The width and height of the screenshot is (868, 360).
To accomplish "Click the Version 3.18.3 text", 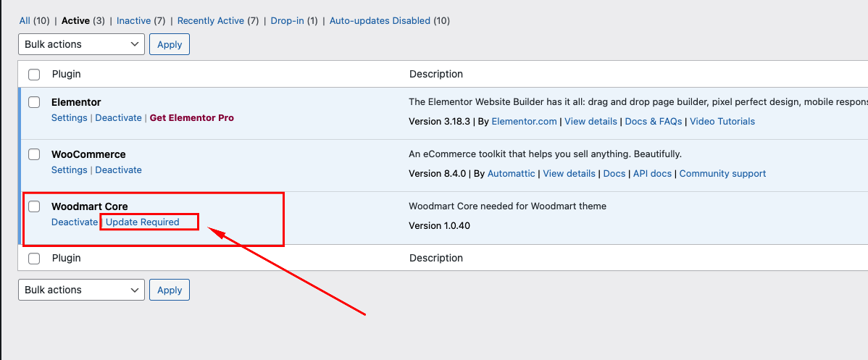I will point(440,121).
